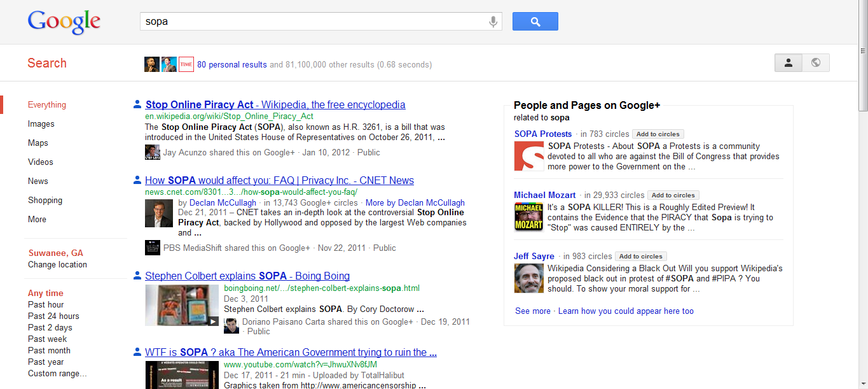Filter results to Past hour
Image resolution: width=868 pixels, height=389 pixels.
pyautogui.click(x=46, y=305)
